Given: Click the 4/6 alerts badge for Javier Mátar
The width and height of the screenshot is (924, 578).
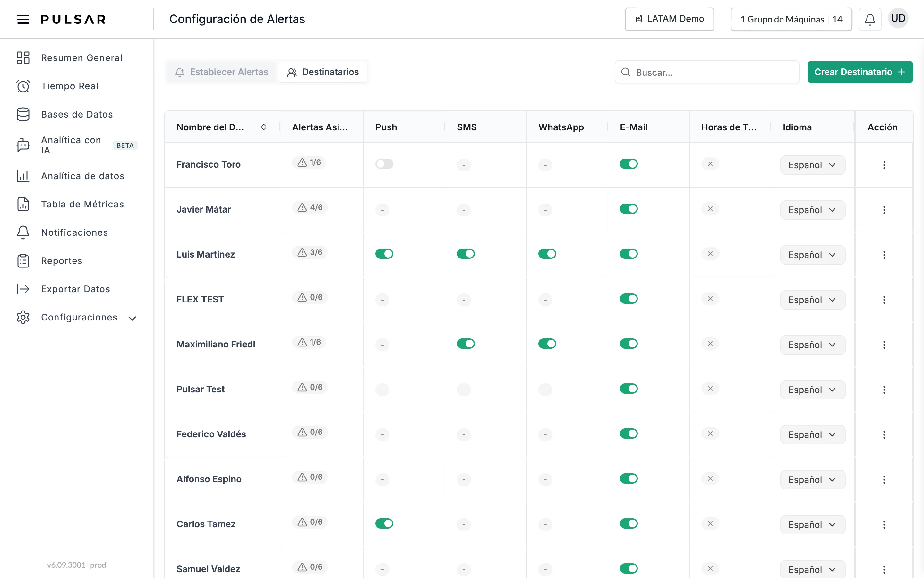Looking at the screenshot, I should pos(310,207).
